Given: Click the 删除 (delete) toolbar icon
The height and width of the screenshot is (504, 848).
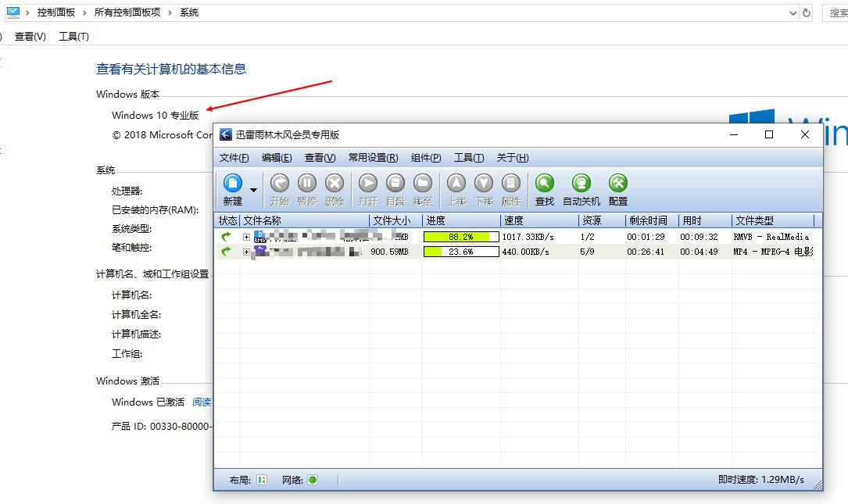Looking at the screenshot, I should click(335, 184).
